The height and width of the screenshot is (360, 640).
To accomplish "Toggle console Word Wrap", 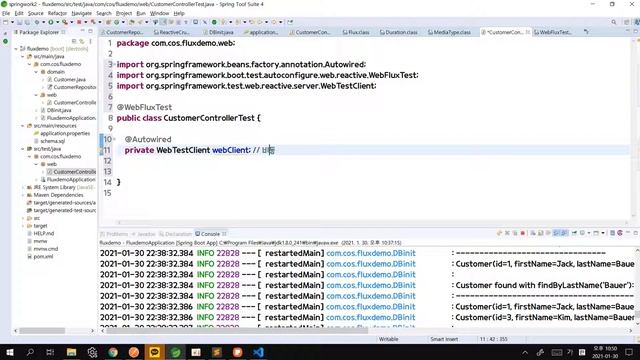I will tap(548, 233).
